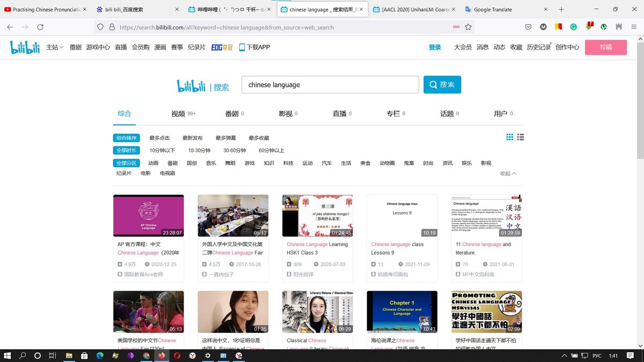Image resolution: width=644 pixels, height=362 pixels.
Task: Click the magnifier search button labeled 搜索
Action: point(442,85)
